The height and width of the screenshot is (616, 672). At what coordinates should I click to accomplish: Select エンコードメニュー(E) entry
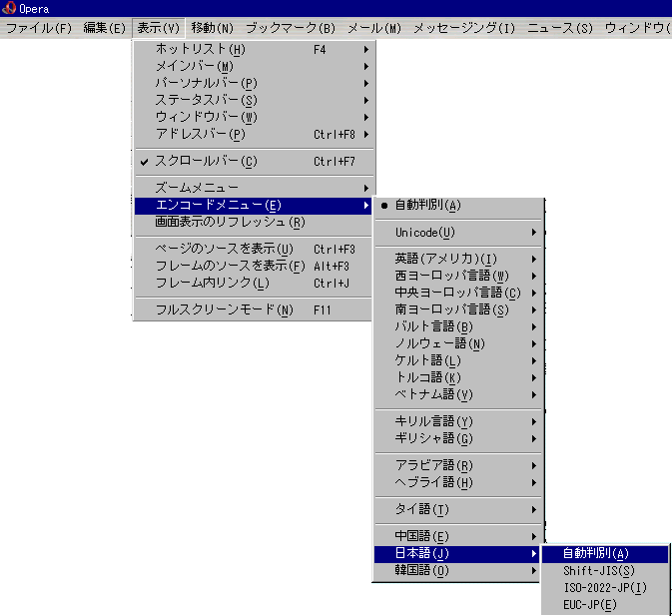[x=253, y=206]
